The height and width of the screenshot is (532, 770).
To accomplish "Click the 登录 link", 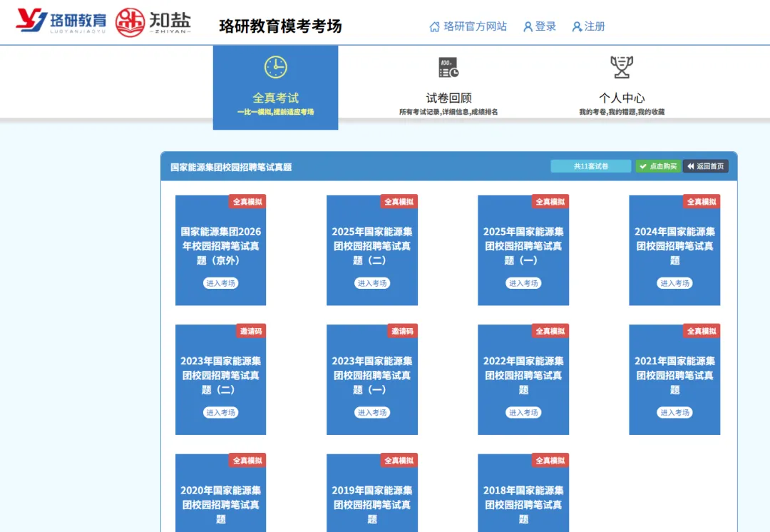I will click(x=540, y=26).
